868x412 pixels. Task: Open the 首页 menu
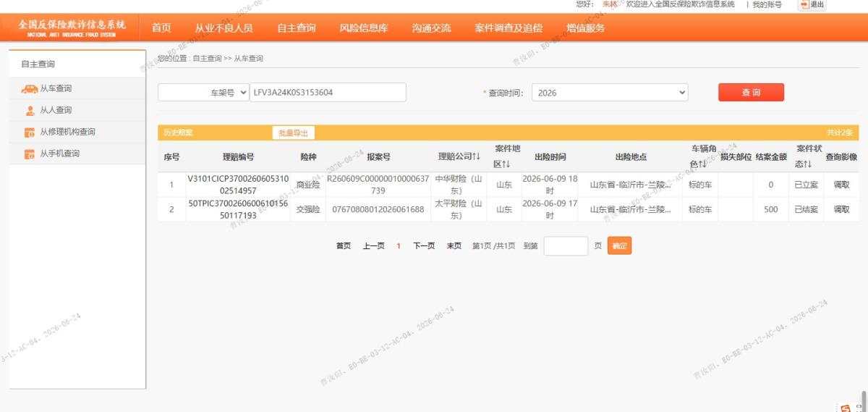point(161,28)
